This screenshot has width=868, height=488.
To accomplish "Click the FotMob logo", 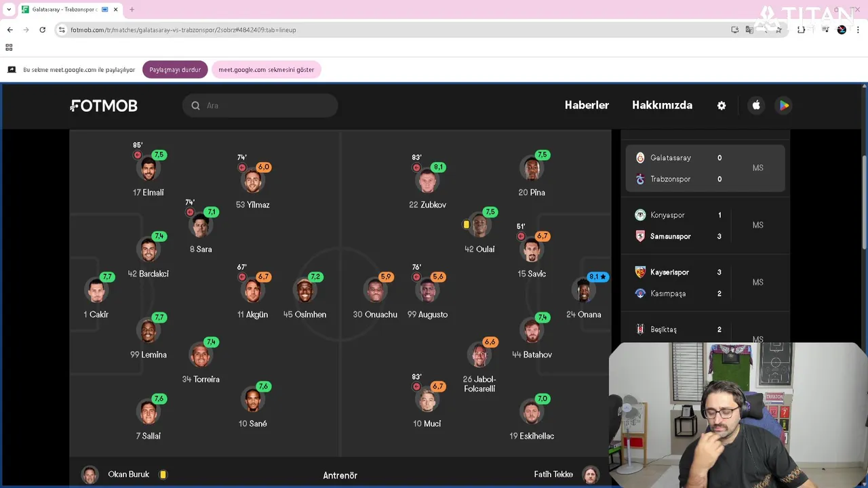I will (104, 106).
